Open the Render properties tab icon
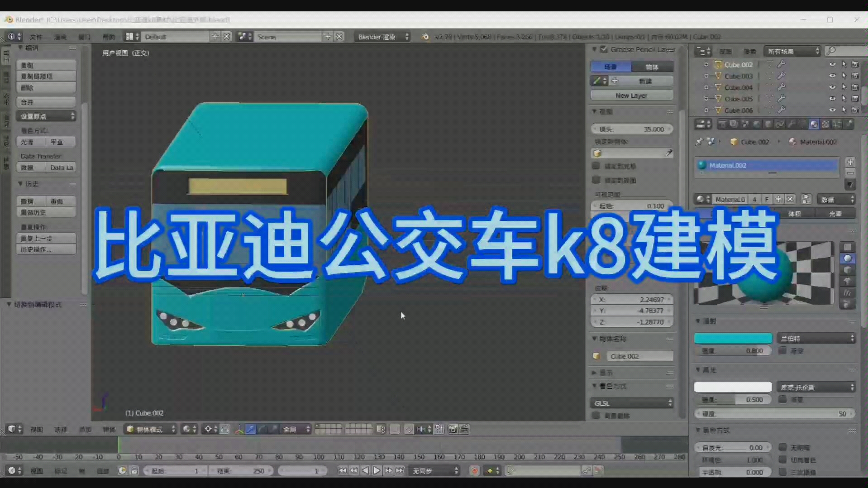Image resolution: width=868 pixels, height=488 pixels. (x=723, y=124)
